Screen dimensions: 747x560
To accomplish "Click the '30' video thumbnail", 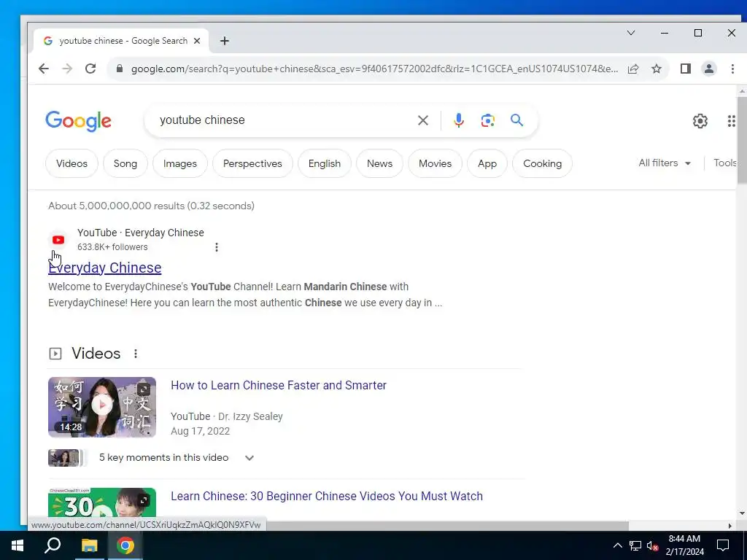I will [102, 503].
